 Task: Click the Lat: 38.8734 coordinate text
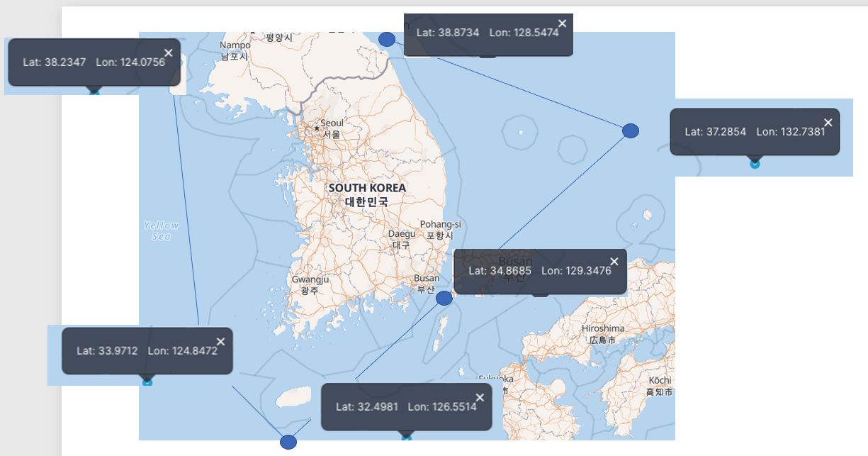[448, 33]
